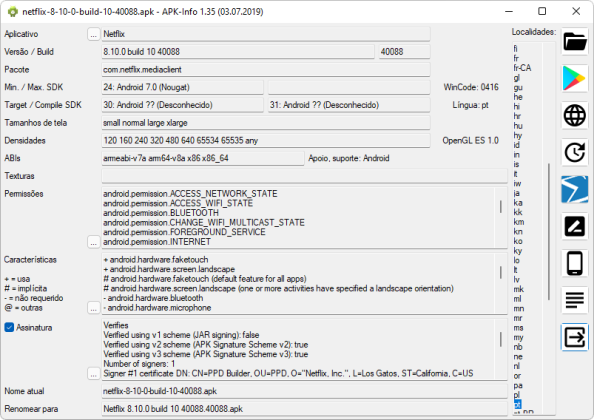The width and height of the screenshot is (594, 420).
Task: Open an APK file with folder icon
Action: [575, 41]
